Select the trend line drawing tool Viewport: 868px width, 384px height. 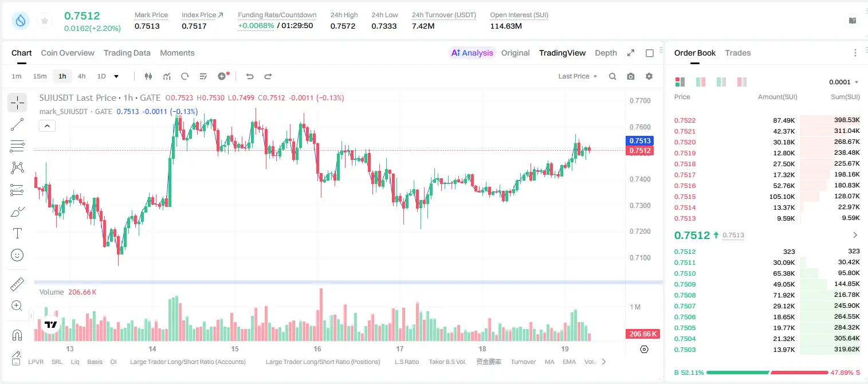coord(17,124)
